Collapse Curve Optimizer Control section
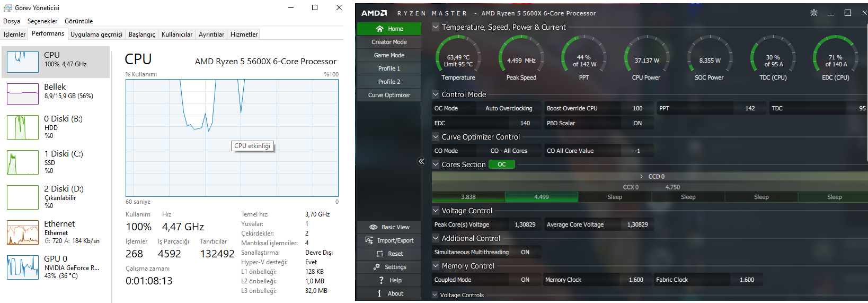This screenshot has height=303, width=868. (x=436, y=137)
